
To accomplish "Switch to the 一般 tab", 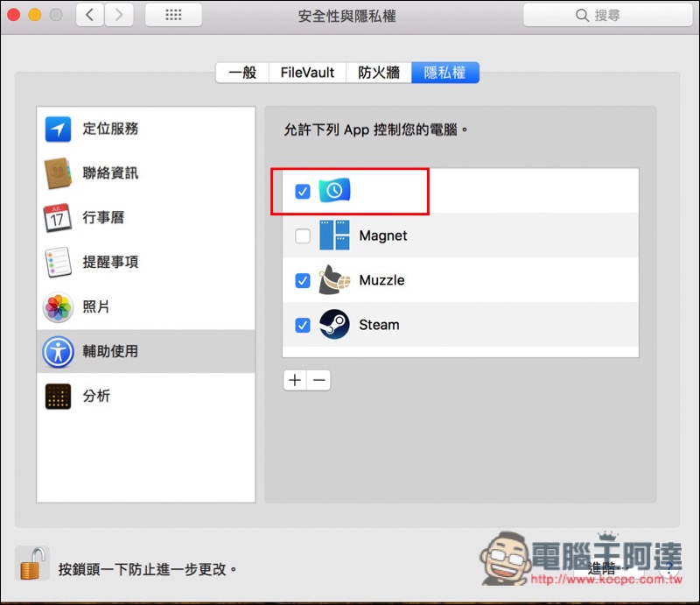I will (242, 73).
